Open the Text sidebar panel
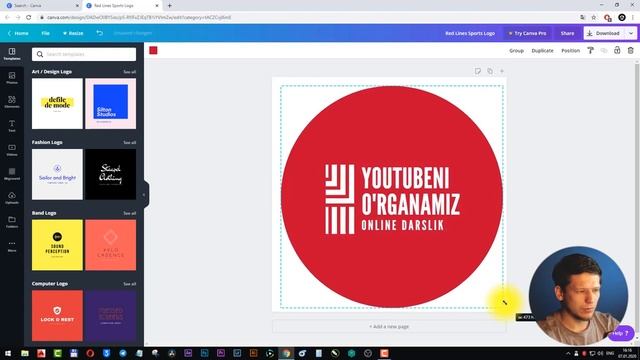The image size is (640, 360). click(12, 126)
